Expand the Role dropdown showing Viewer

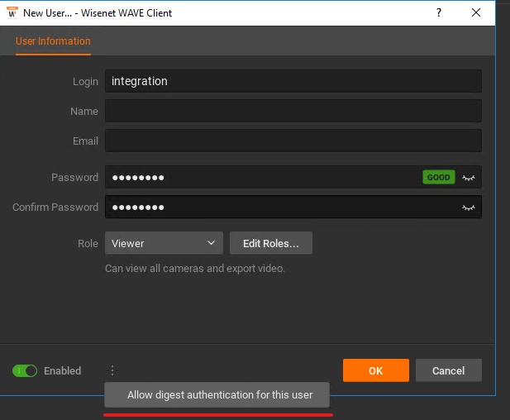tap(164, 243)
